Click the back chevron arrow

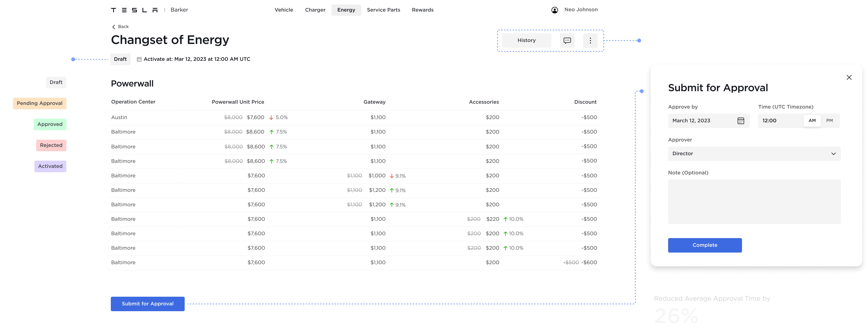[x=114, y=27]
